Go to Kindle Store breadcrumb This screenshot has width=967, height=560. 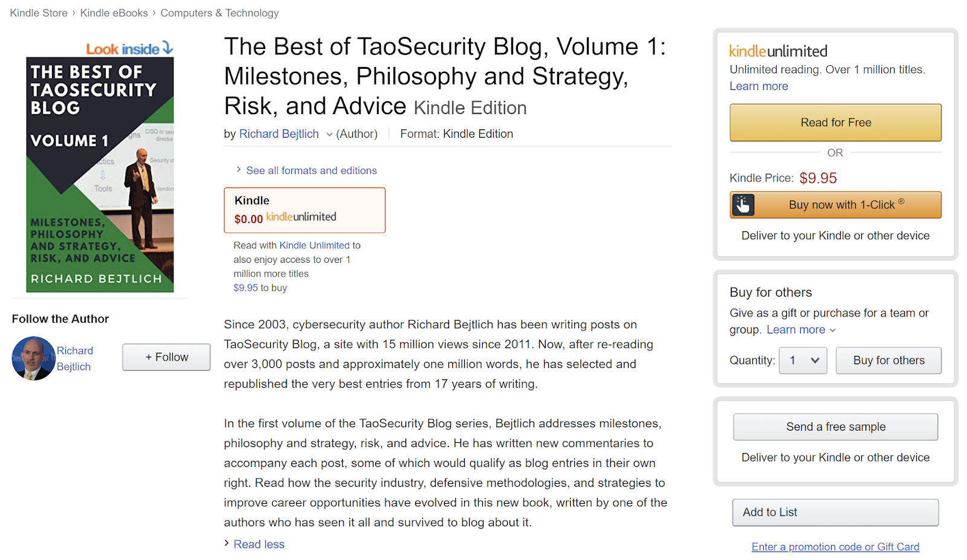[x=39, y=13]
